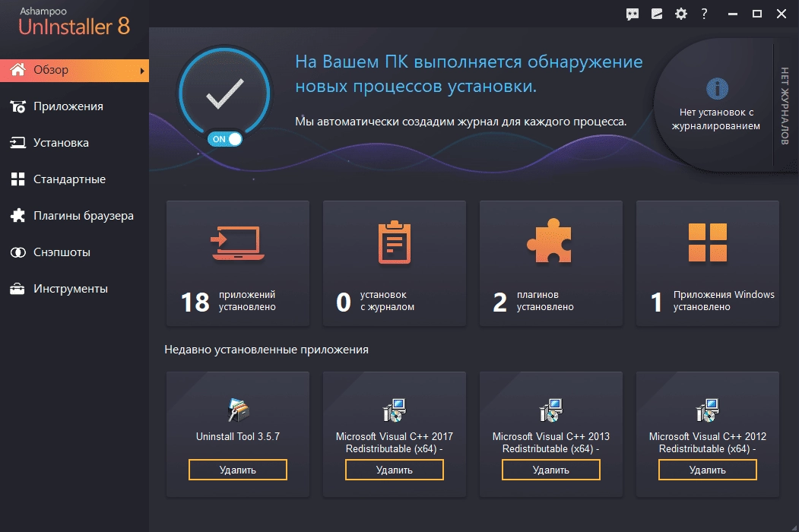Click the Ashampoo UnInstaller 8 logo
The height and width of the screenshot is (532, 799).
75,22
